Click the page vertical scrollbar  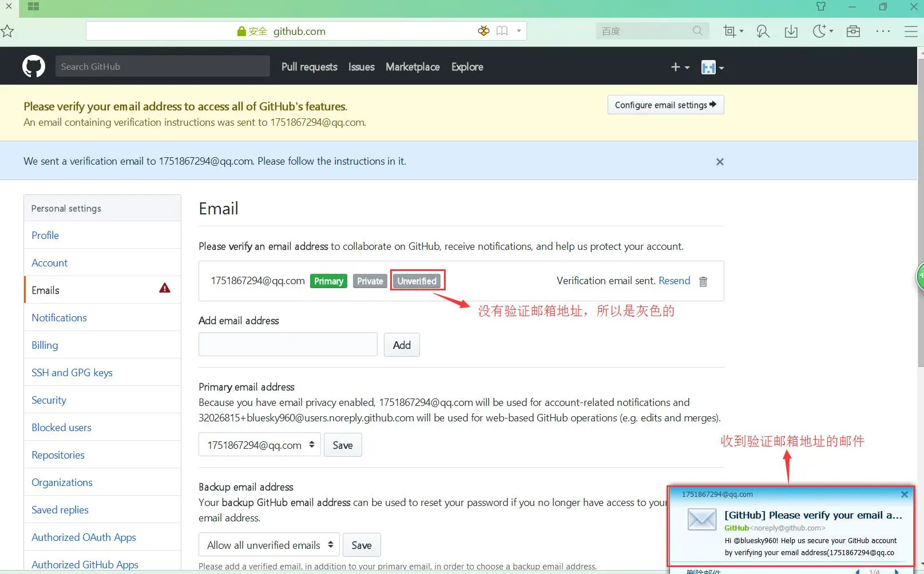click(921, 212)
